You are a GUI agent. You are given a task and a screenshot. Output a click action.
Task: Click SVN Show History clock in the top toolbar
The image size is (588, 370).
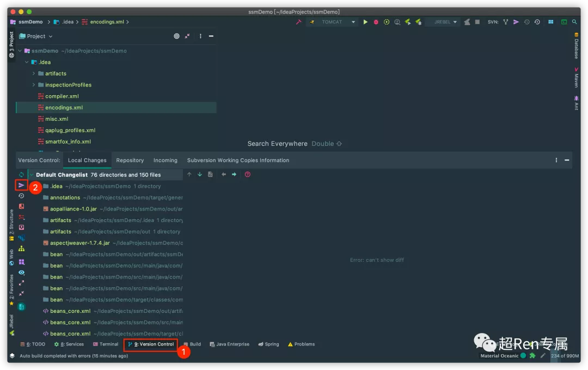tap(526, 22)
